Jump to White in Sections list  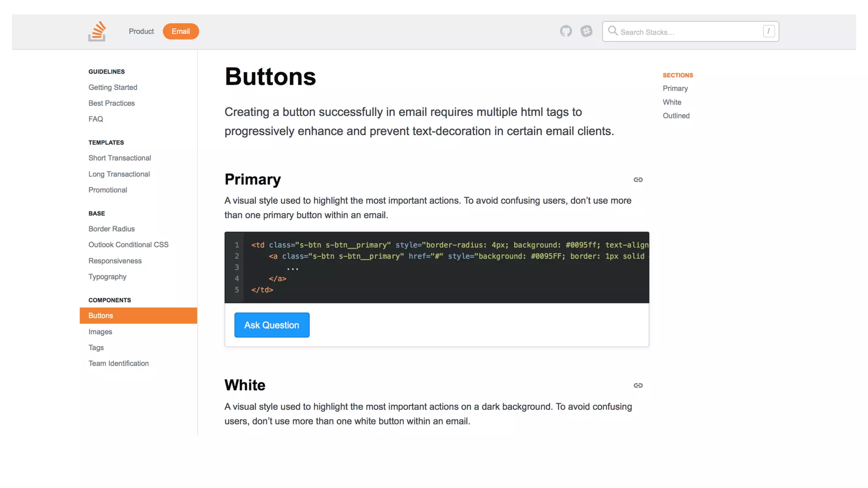[x=672, y=102]
